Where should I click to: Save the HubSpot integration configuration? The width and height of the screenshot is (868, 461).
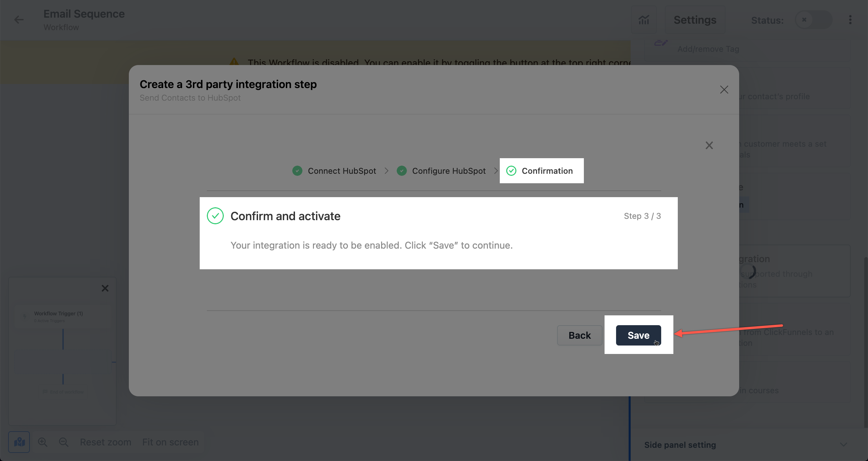pos(638,335)
